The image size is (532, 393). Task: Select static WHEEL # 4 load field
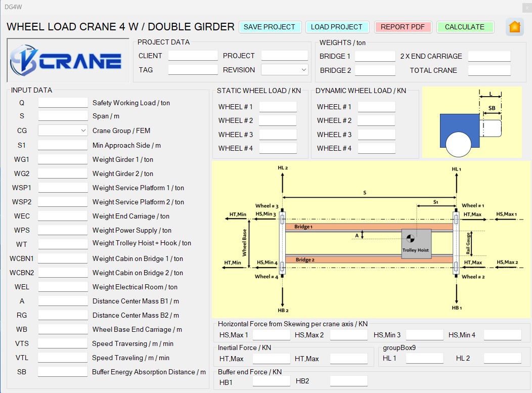pyautogui.click(x=278, y=148)
